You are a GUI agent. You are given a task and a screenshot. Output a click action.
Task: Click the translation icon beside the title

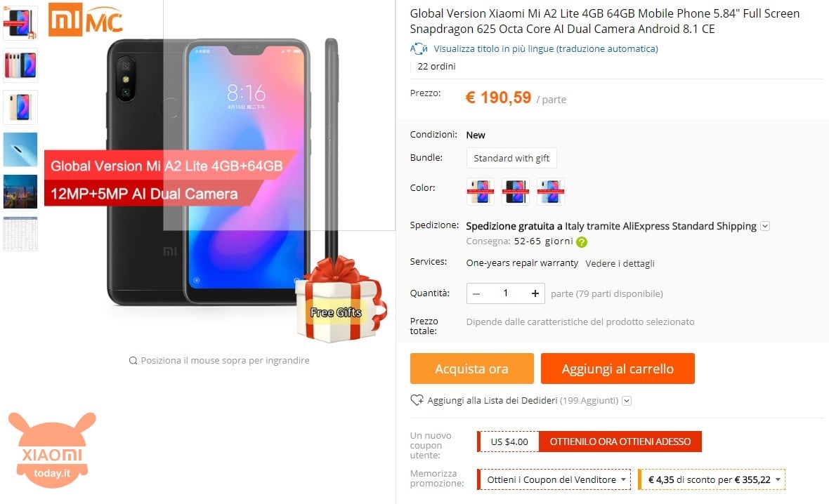point(419,48)
